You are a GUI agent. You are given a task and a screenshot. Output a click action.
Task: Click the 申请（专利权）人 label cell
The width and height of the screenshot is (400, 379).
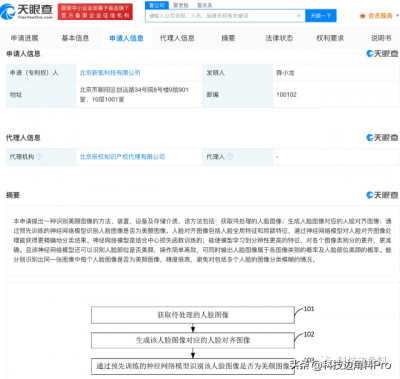pos(41,73)
